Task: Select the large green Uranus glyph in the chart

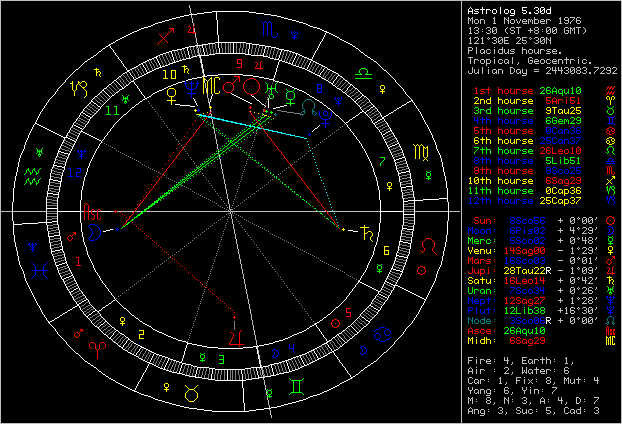Action: click(272, 91)
